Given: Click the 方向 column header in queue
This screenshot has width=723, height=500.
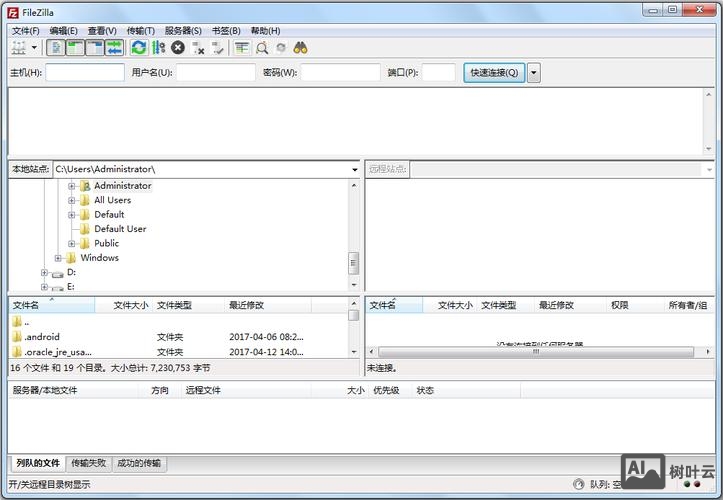Looking at the screenshot, I should tap(160, 391).
